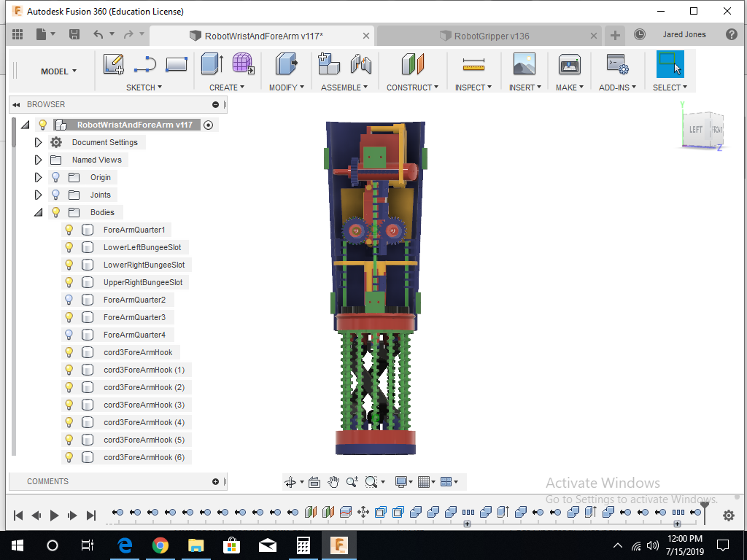Select the Rectangle sketch tool

pos(177,64)
